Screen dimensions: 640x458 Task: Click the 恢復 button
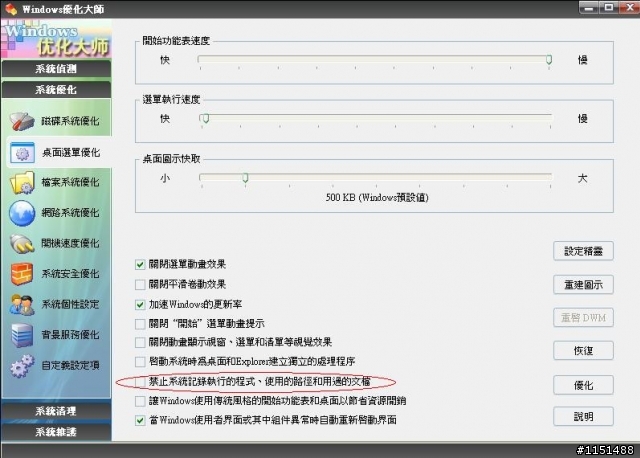583,351
